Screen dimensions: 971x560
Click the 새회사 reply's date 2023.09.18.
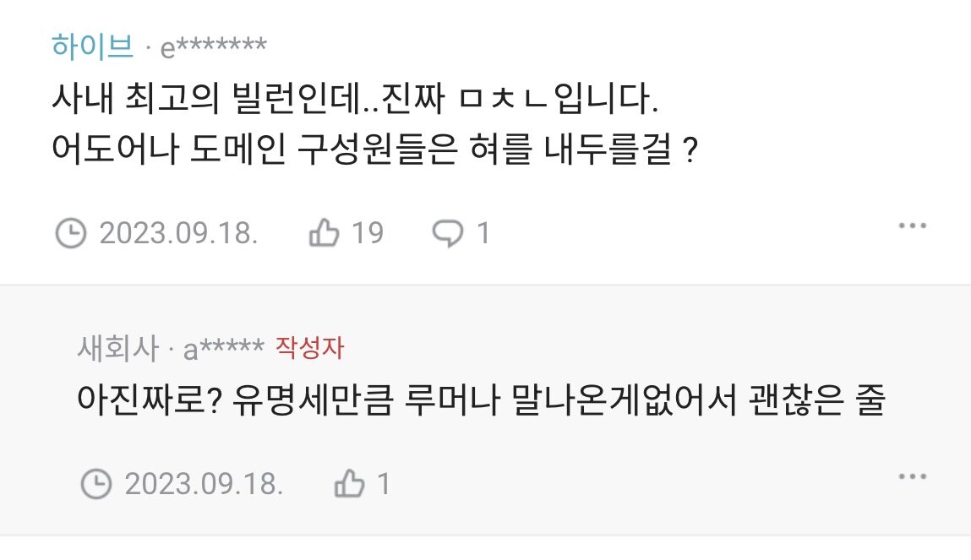(x=204, y=484)
